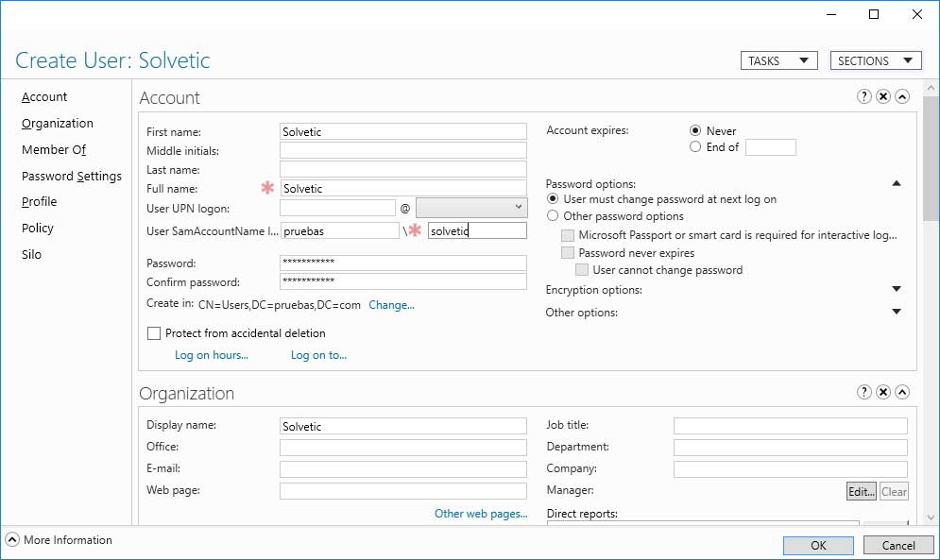The image size is (940, 560).
Task: Choose Other password options radio button
Action: pos(552,216)
